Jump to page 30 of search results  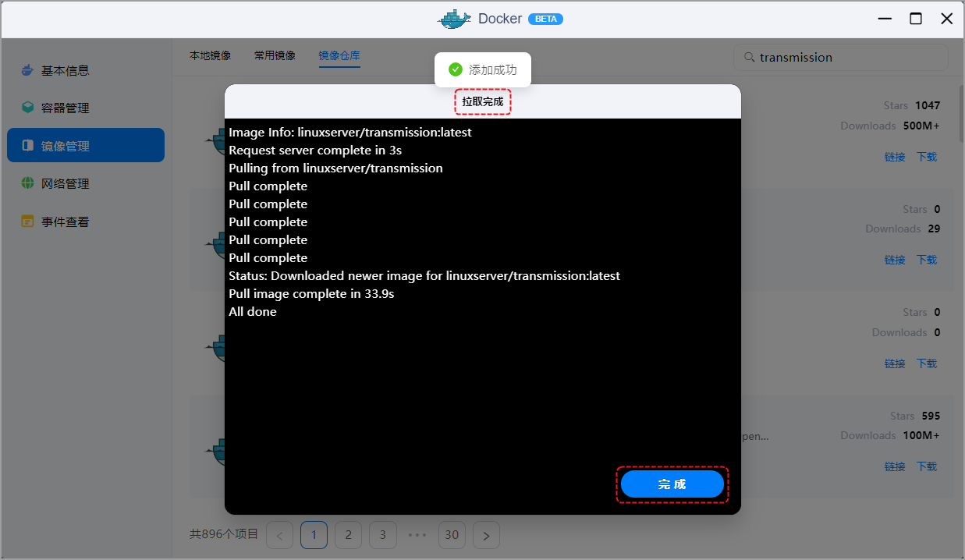[452, 535]
